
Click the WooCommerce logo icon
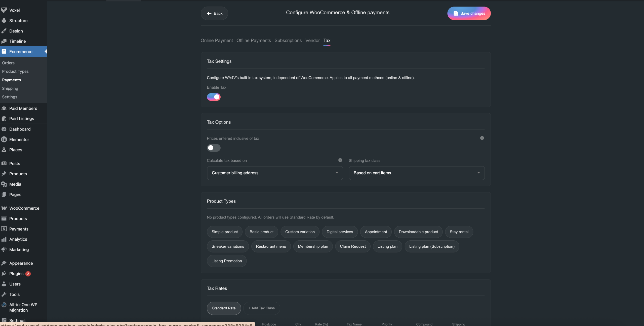[x=4, y=208]
